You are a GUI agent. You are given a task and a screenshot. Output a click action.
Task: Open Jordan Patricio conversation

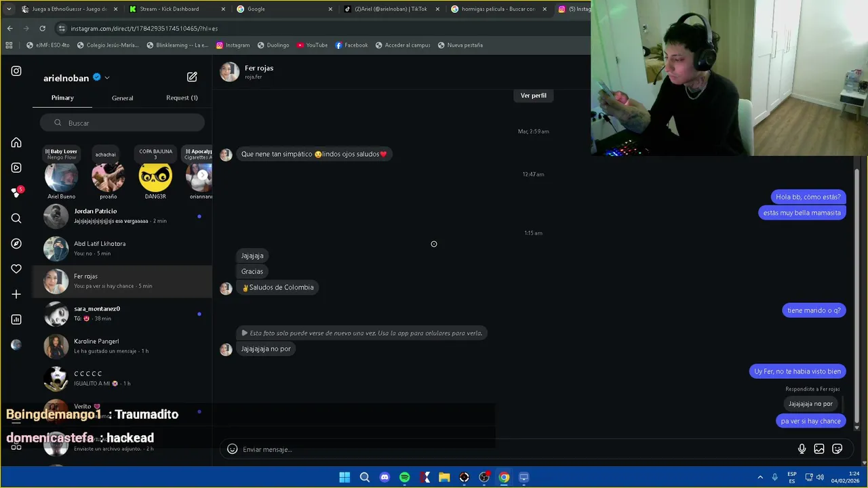click(122, 216)
